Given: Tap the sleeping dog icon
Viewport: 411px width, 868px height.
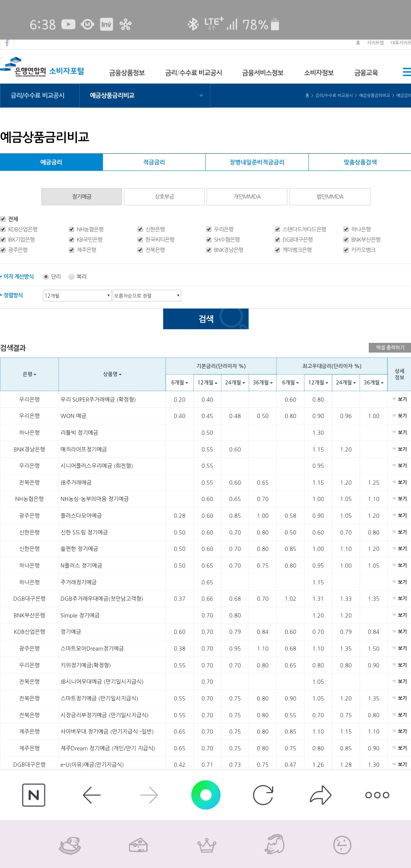Looking at the screenshot, I should point(70,845).
